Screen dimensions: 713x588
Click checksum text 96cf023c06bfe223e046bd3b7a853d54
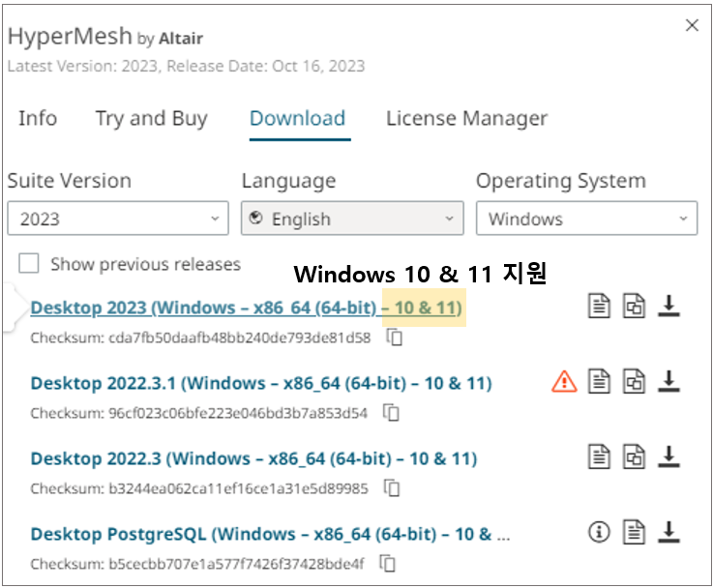coord(237,413)
